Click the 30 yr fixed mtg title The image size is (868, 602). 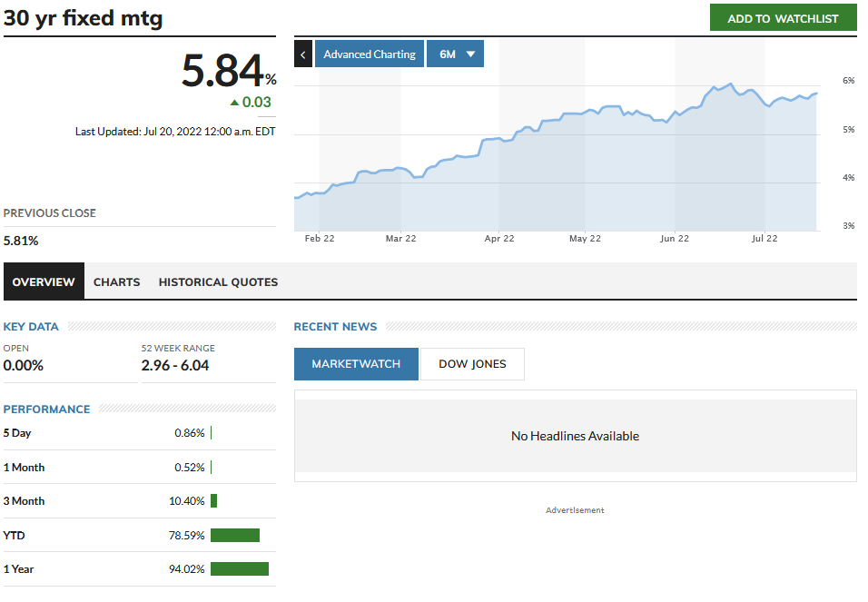click(83, 18)
